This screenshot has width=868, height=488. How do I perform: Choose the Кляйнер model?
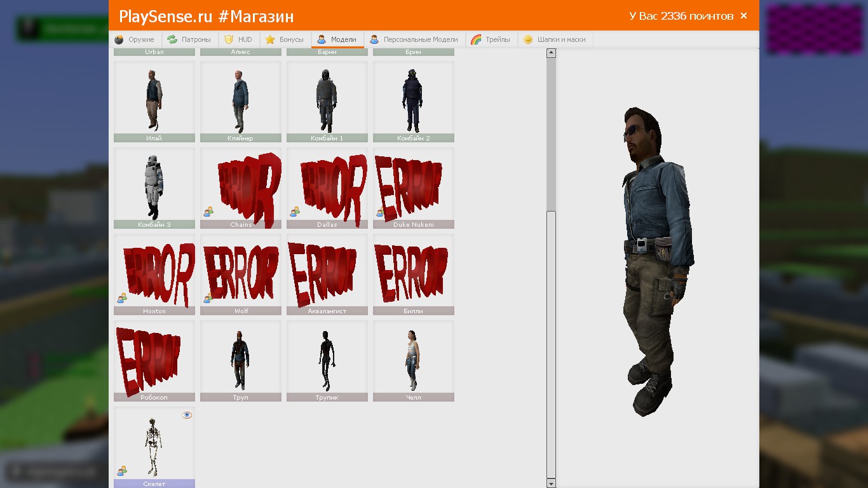click(x=241, y=102)
